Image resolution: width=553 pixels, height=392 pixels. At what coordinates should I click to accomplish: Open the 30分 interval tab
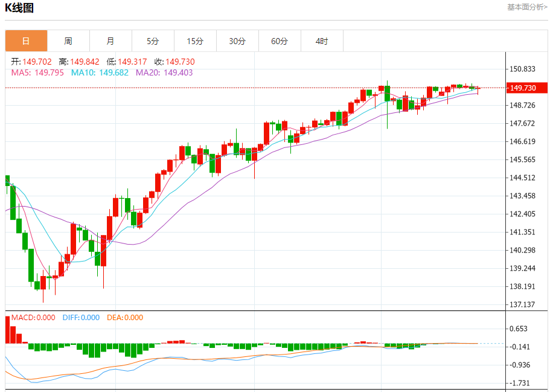237,41
